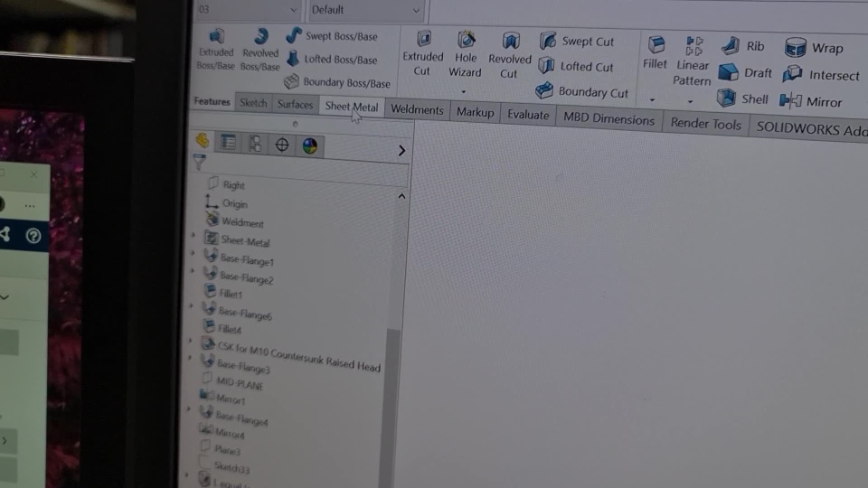The image size is (868, 488).
Task: Open the 03 dropdown box
Action: tap(249, 9)
